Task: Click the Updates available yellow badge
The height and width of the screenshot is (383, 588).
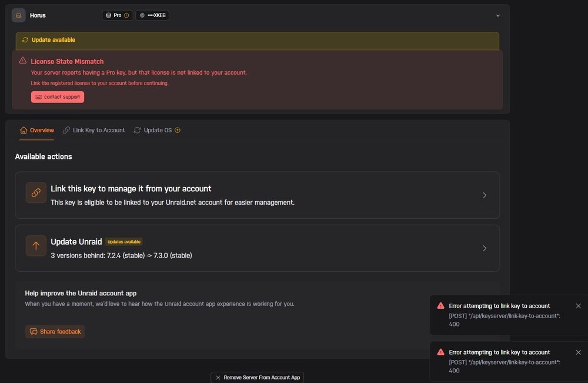Action: point(123,242)
